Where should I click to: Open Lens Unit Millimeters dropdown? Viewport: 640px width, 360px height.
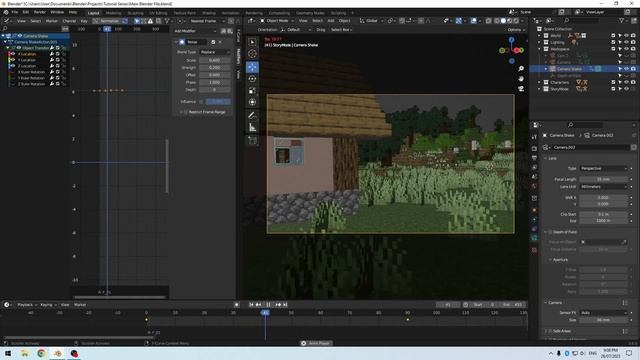point(603,187)
